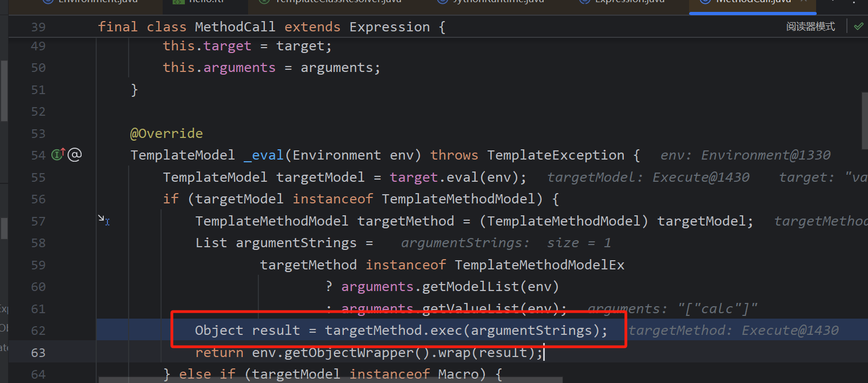Click the inline hint 'targetMethod: Execute@1430' on line 62
This screenshot has height=383, width=868.
coord(733,331)
